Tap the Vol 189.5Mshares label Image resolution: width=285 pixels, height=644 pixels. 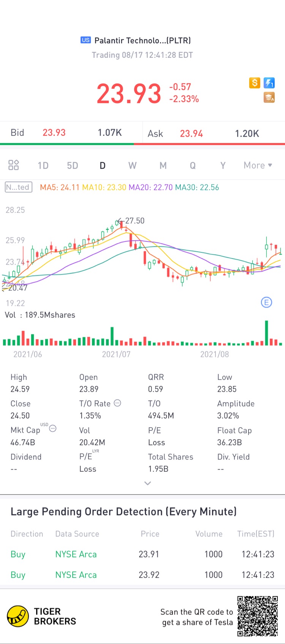pyautogui.click(x=40, y=315)
